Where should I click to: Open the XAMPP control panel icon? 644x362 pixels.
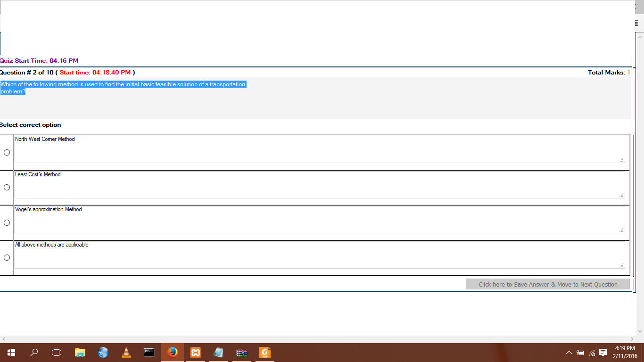point(195,353)
